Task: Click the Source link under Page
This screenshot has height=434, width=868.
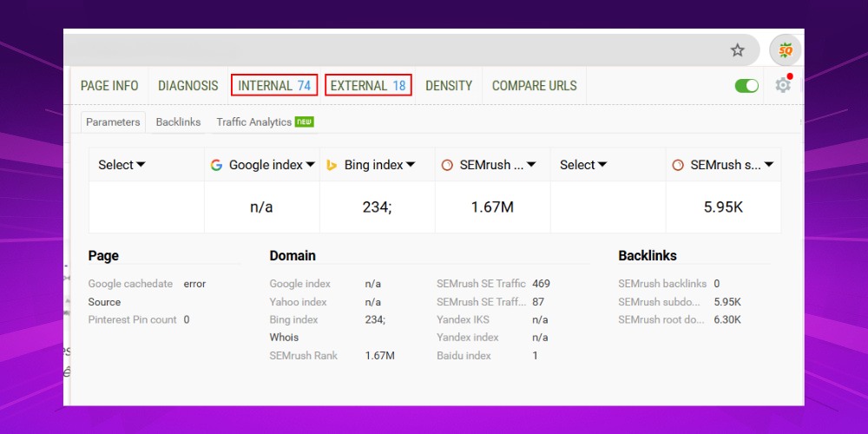Action: click(x=104, y=302)
